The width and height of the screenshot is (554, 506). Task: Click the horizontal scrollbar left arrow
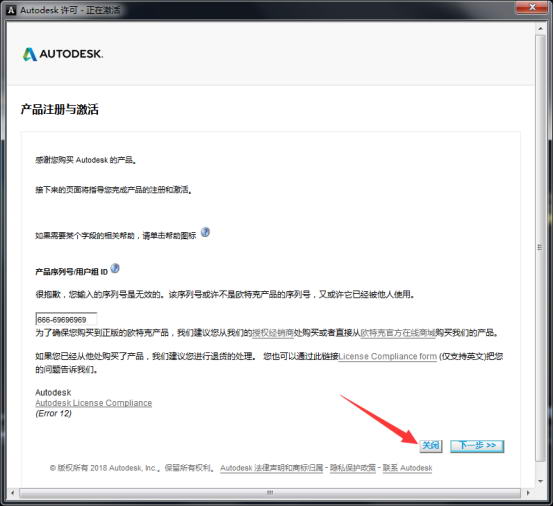(x=13, y=493)
